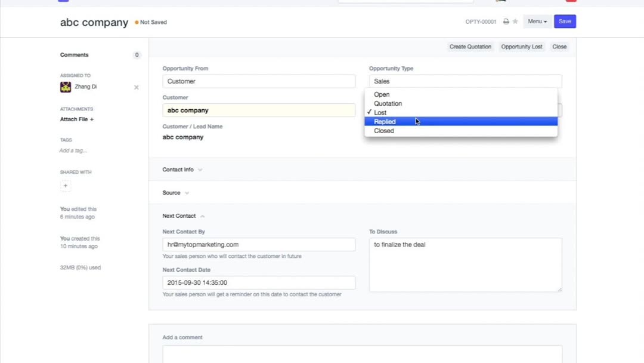
Task: Collapse the Next Contact section
Action: [x=183, y=216]
